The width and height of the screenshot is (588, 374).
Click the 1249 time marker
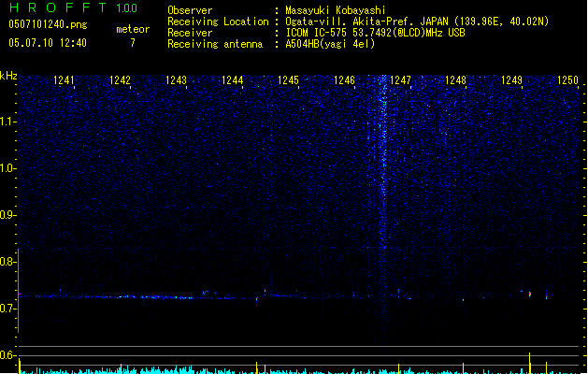[x=512, y=80]
